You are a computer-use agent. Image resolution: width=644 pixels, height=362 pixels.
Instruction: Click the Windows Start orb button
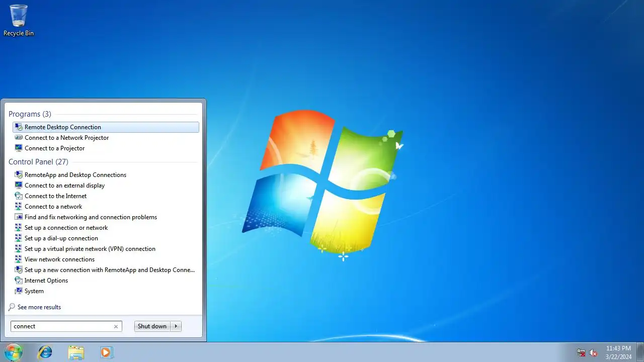(x=13, y=352)
